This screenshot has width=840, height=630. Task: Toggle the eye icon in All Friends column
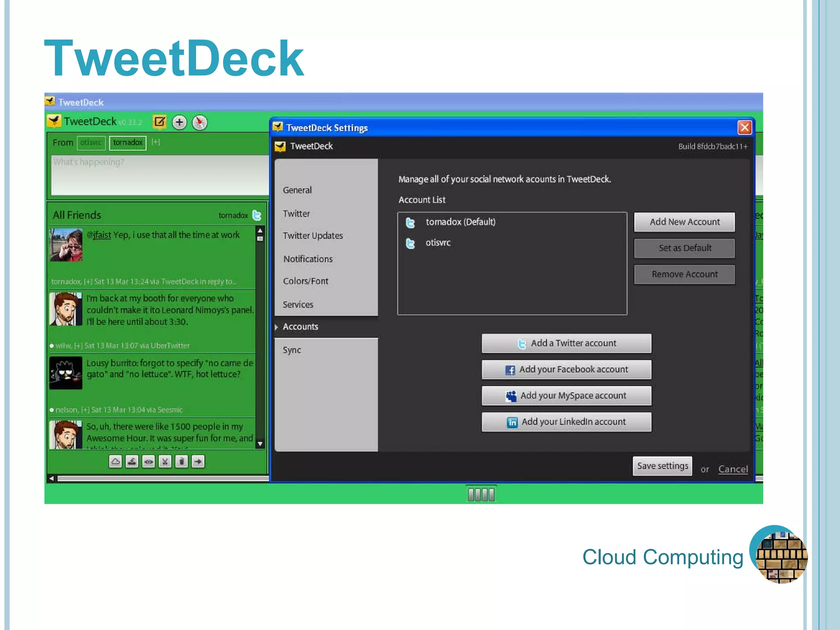[x=148, y=461]
